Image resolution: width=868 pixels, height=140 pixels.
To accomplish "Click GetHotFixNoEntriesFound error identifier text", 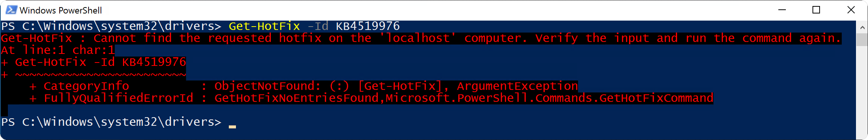I will point(298,98).
